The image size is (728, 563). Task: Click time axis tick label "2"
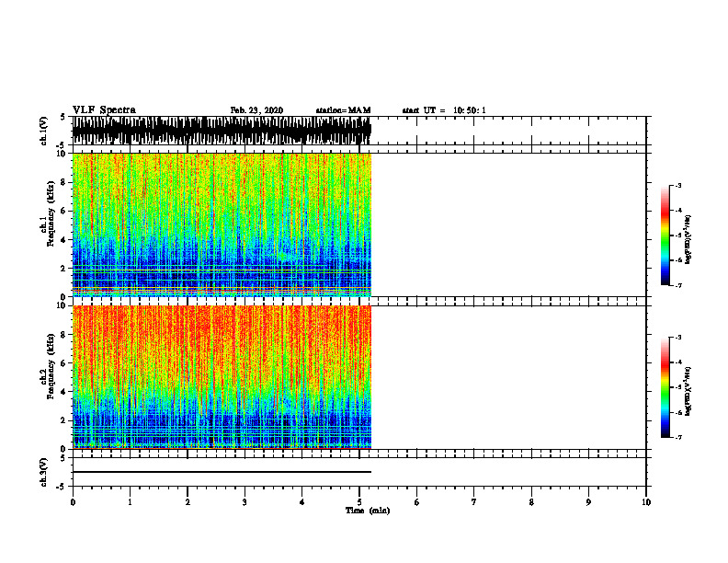click(188, 502)
